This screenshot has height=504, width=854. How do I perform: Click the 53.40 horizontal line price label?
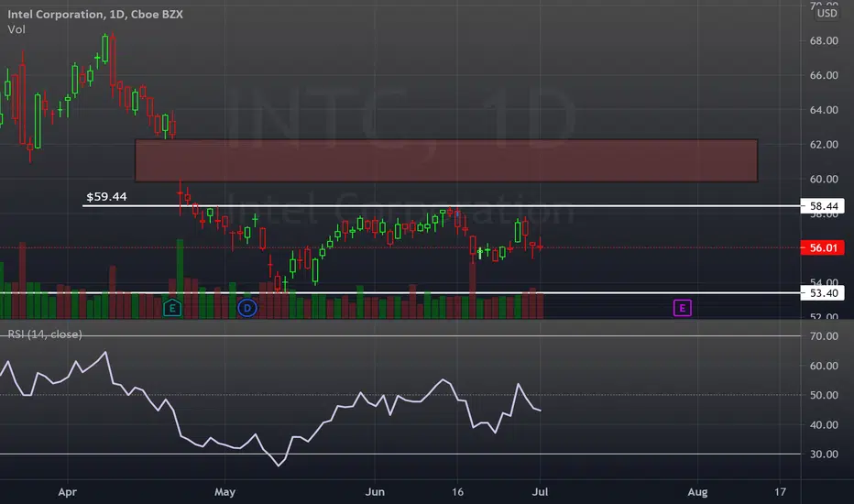tap(823, 293)
